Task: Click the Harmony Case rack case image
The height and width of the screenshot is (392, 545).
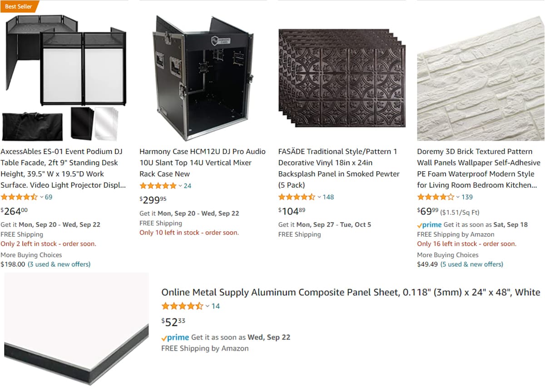Action: (203, 73)
